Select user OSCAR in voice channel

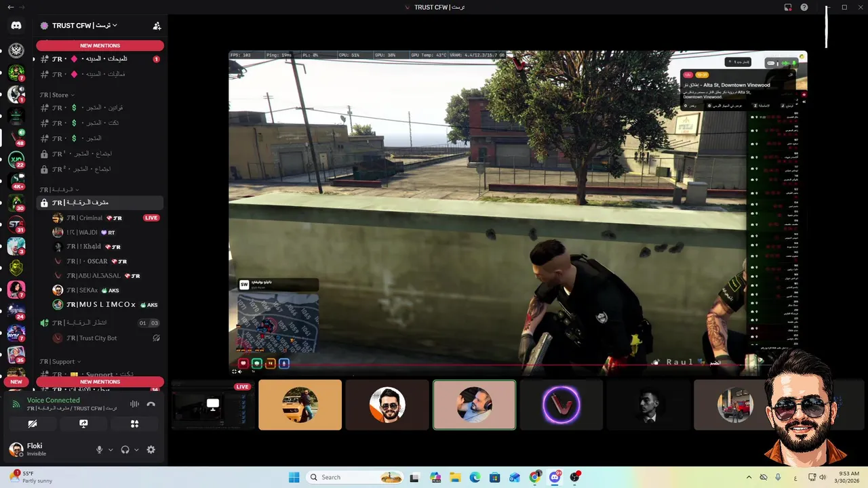106,261
